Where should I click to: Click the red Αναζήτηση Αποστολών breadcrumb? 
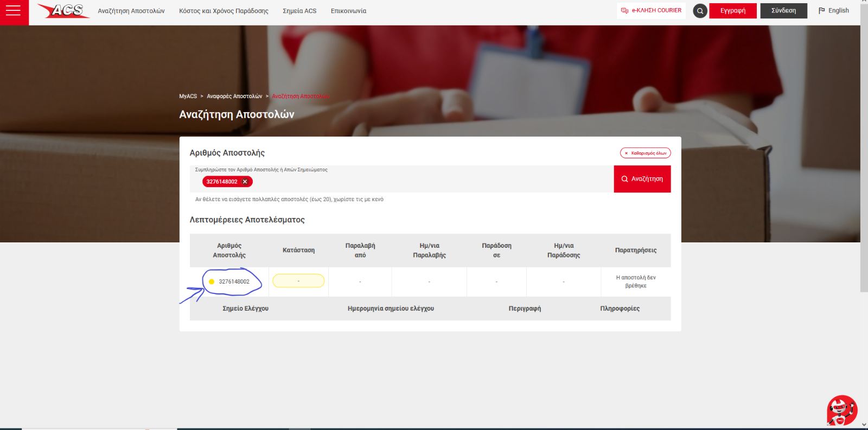(301, 96)
